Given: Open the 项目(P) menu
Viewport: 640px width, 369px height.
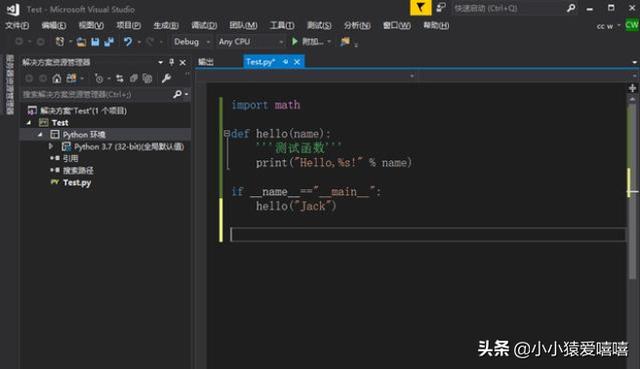Looking at the screenshot, I should click(x=129, y=25).
